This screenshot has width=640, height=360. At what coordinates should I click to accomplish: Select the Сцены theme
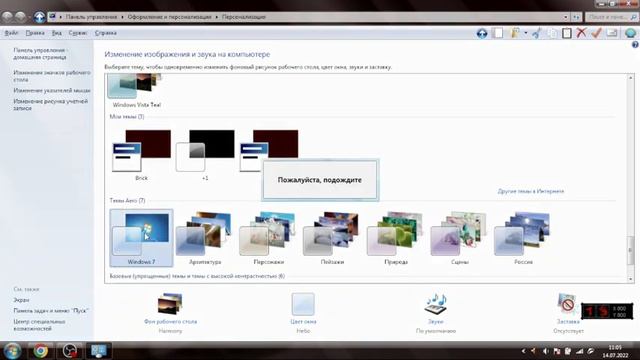[x=460, y=238]
